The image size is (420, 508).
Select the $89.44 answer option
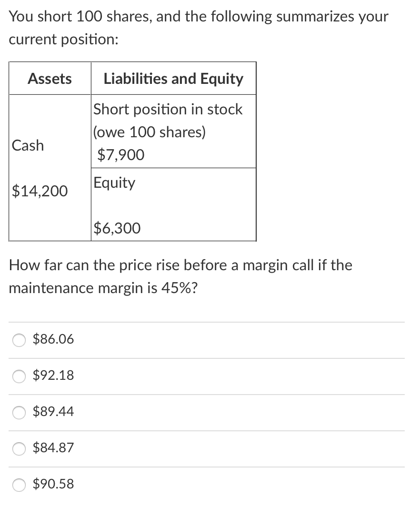(x=19, y=413)
